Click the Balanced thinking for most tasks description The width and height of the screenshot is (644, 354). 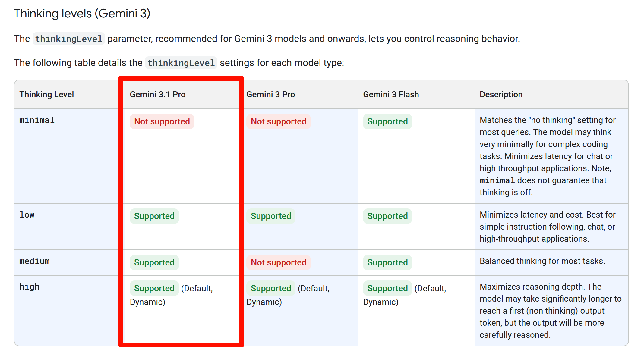tap(542, 261)
